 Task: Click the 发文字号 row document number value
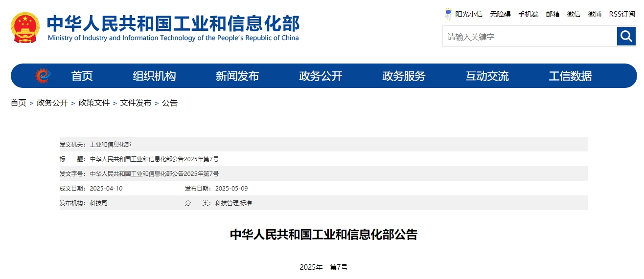click(154, 173)
